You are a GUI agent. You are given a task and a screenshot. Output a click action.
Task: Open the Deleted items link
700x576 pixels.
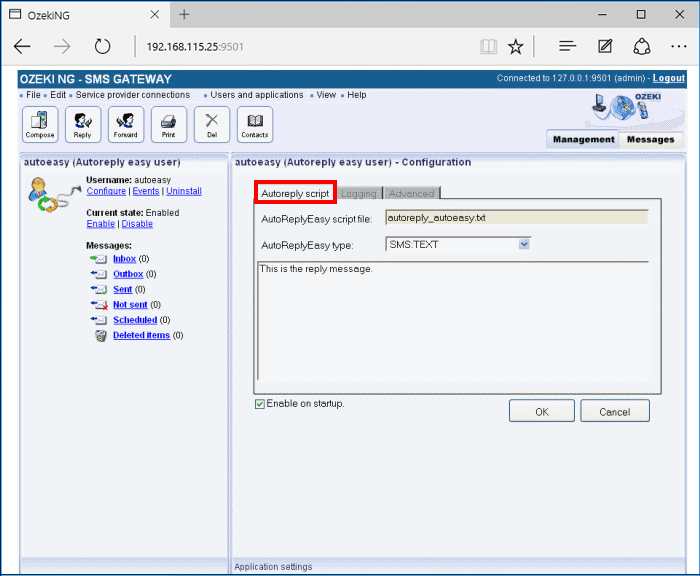142,335
